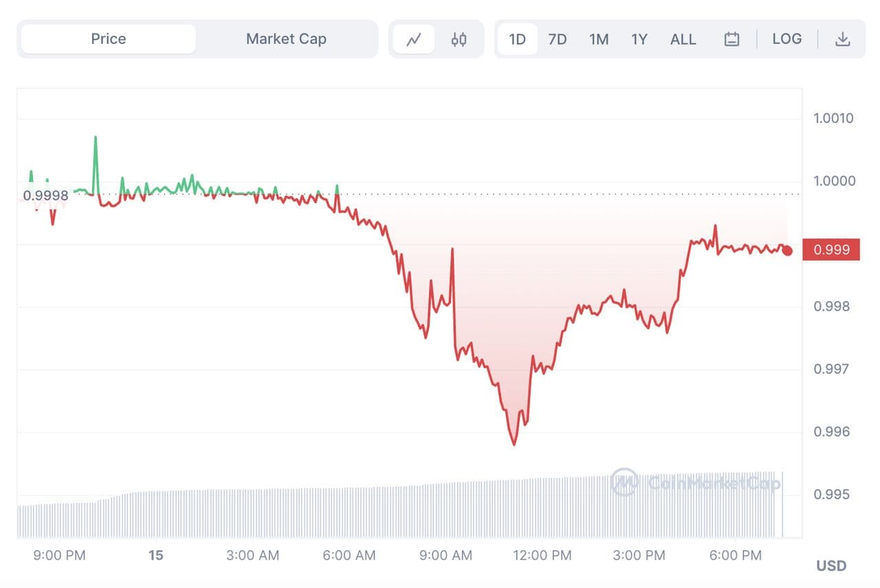This screenshot has width=880, height=588.
Task: Open the calendar date range picker
Action: pos(731,39)
